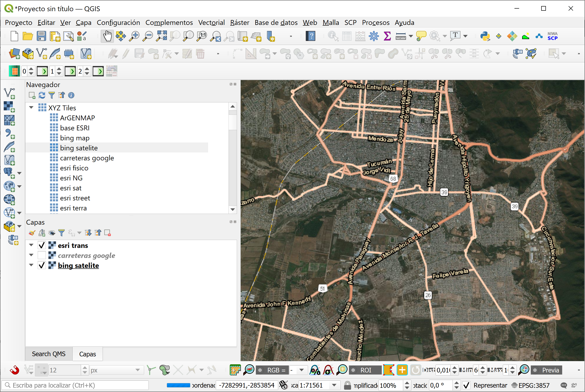Screen dimensions: 585x392
Task: Click the Help question mark icon
Action: tap(311, 36)
